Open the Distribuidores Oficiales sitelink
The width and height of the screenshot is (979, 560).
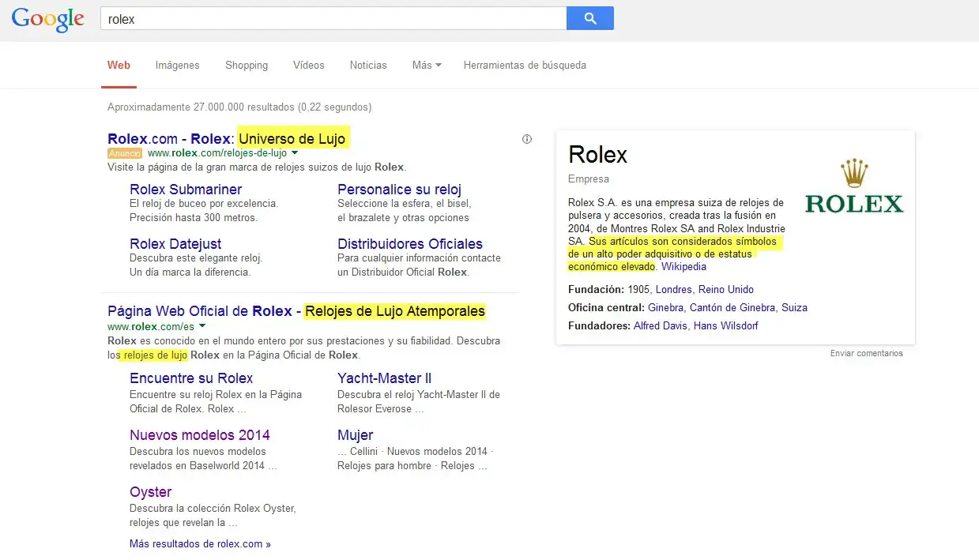click(410, 244)
